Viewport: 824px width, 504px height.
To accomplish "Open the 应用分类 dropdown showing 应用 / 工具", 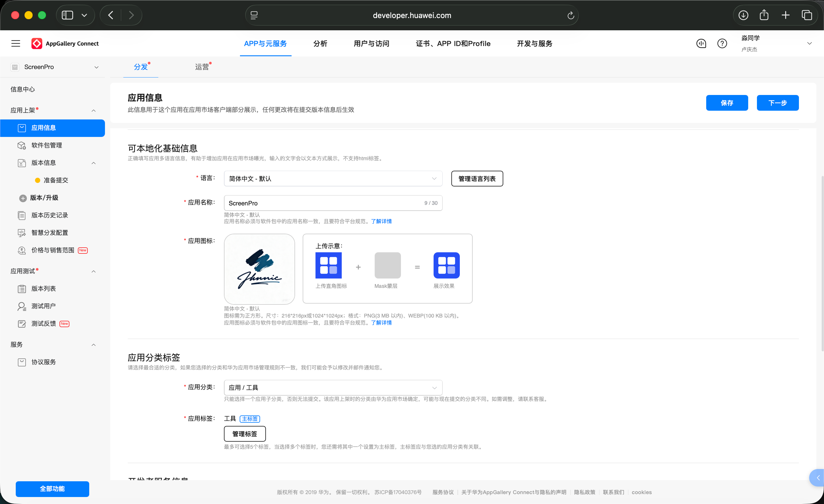I will coord(333,387).
